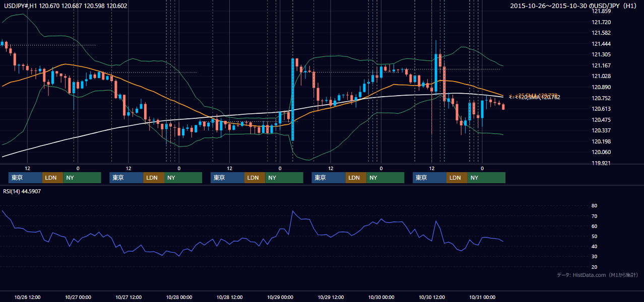This screenshot has height=302, width=644.
Task: Click the 2015-10-26~2015-10-30 USD/JPY (H1) title
Action: click(574, 6)
